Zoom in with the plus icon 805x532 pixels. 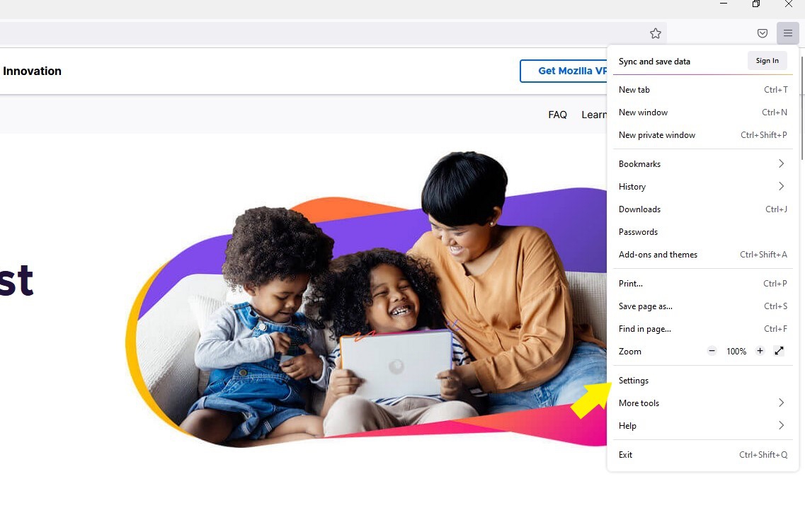(760, 351)
